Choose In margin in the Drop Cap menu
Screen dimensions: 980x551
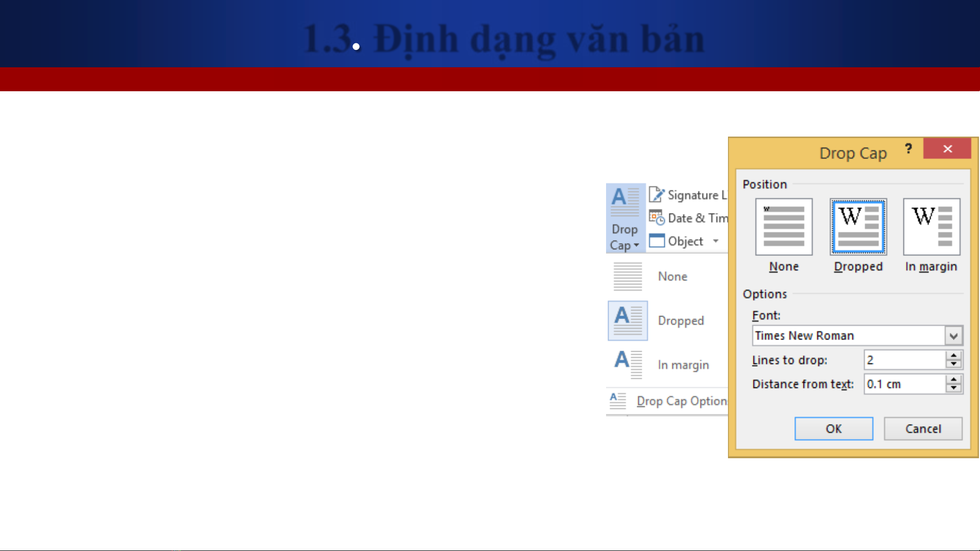(667, 365)
